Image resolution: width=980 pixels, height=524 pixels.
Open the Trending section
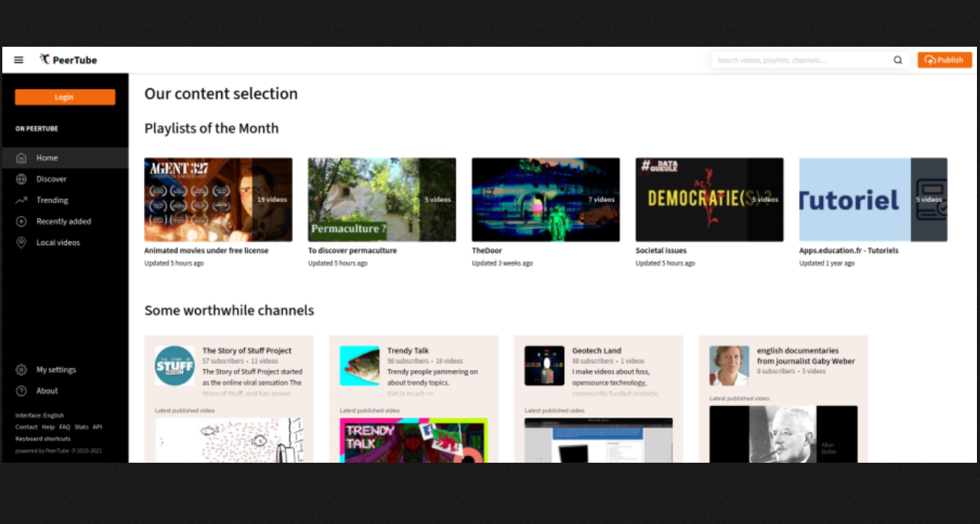click(x=52, y=200)
